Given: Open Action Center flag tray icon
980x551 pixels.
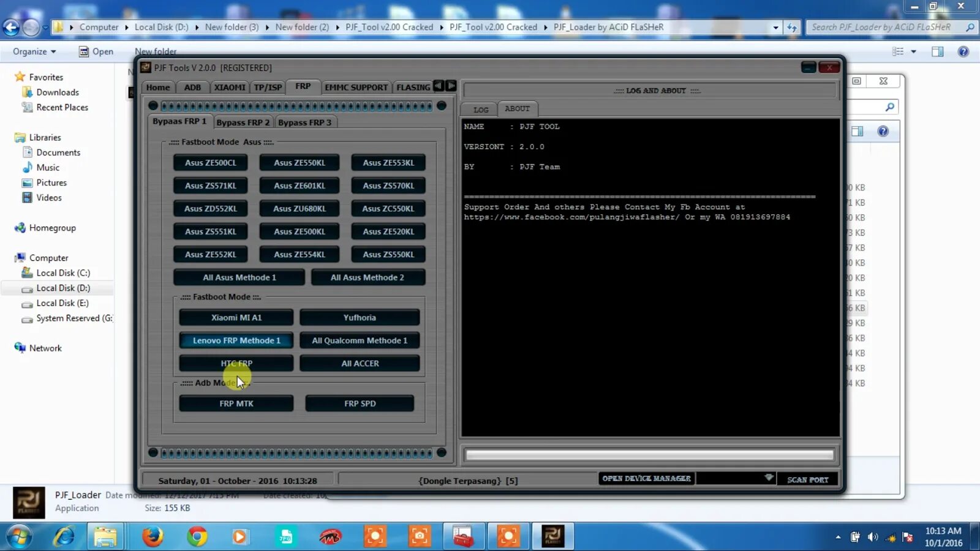Looking at the screenshot, I should (x=908, y=538).
